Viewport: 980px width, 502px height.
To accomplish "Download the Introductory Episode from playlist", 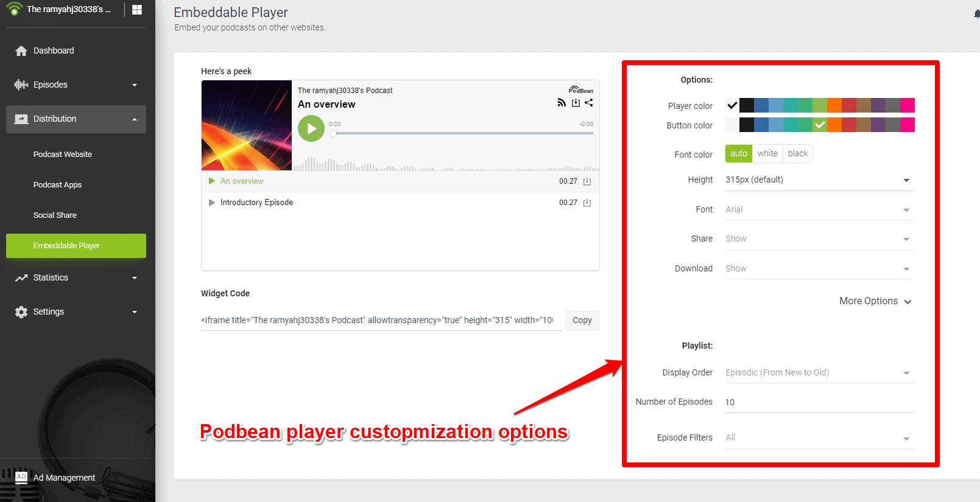I will (x=587, y=203).
